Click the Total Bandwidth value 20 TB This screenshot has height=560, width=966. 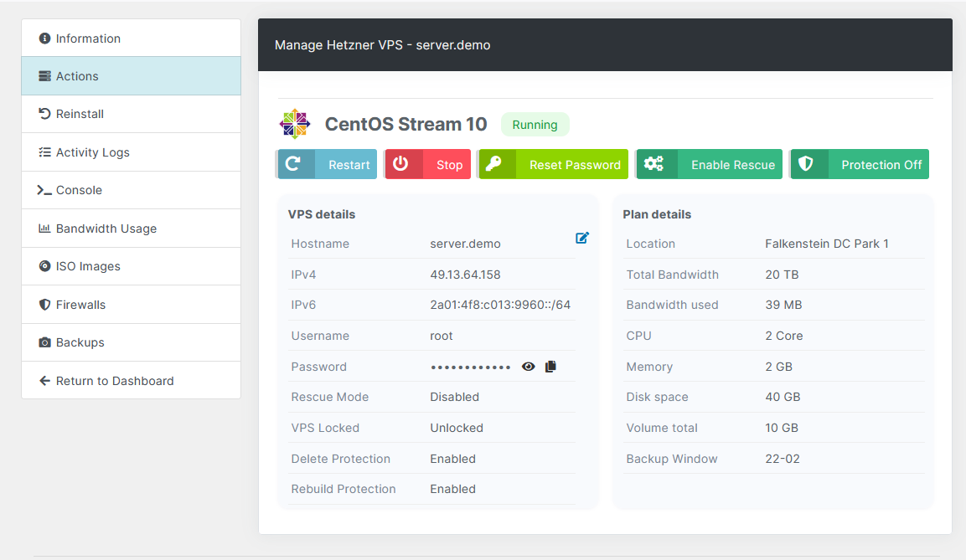782,275
